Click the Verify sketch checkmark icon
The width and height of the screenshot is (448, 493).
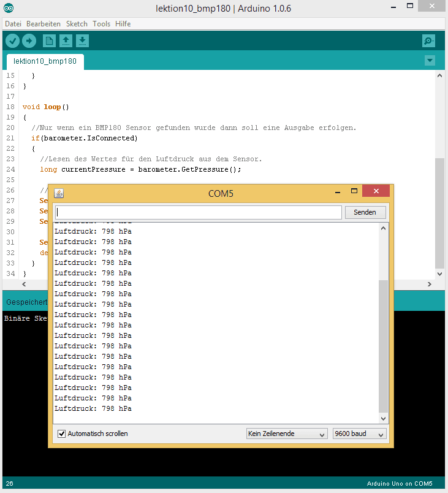click(x=12, y=41)
